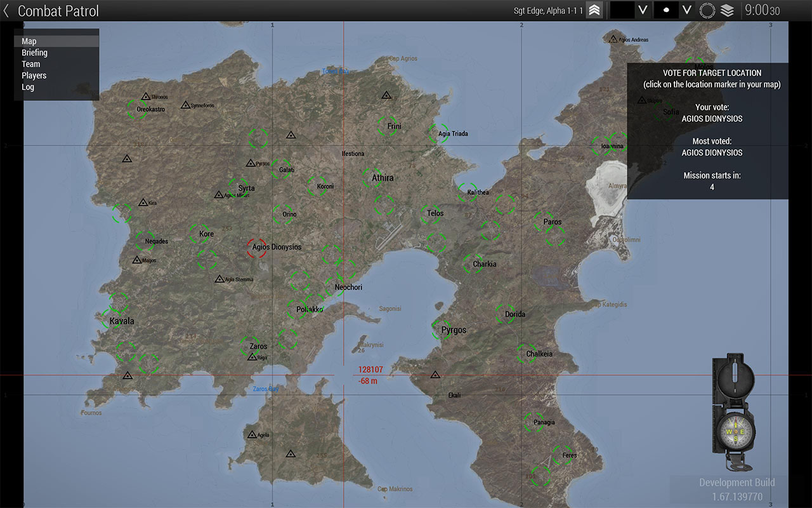Screen dimensions: 812x508
Task: Click the Ekali map label
Action: pyautogui.click(x=454, y=395)
